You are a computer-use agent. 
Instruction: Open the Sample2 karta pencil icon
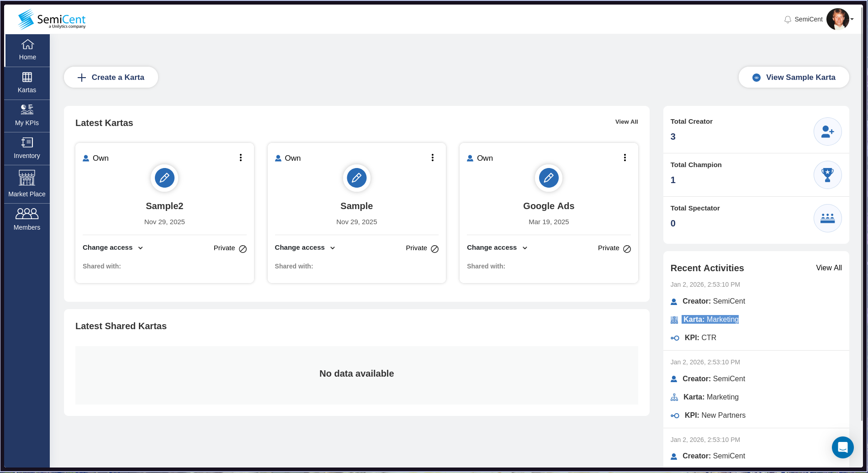coord(164,178)
